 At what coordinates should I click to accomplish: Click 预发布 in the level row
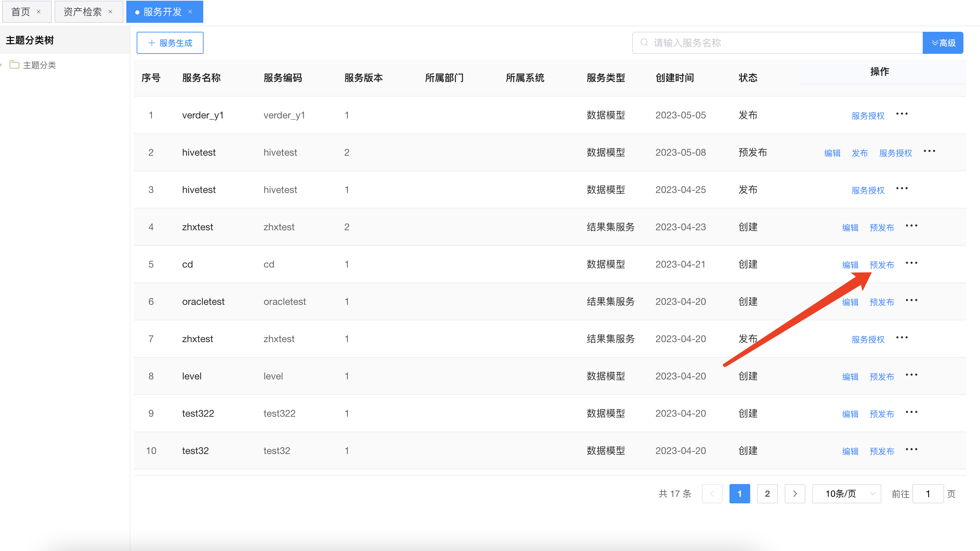coord(881,377)
